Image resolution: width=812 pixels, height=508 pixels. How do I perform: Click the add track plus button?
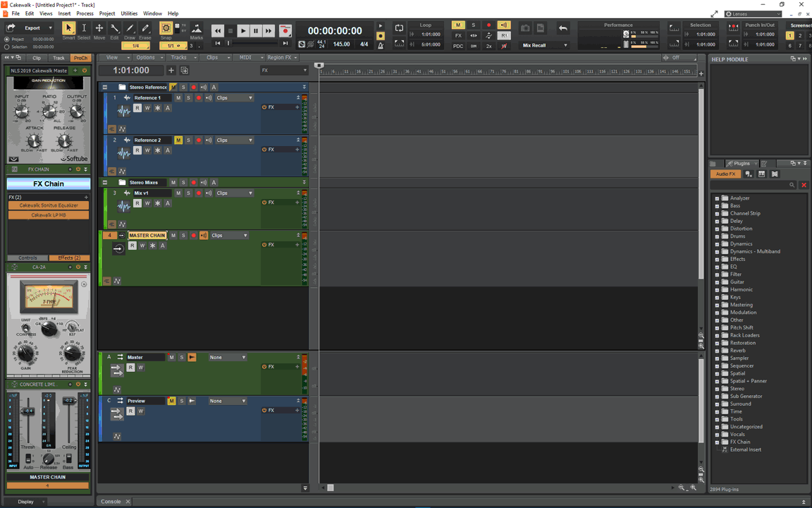[171, 71]
